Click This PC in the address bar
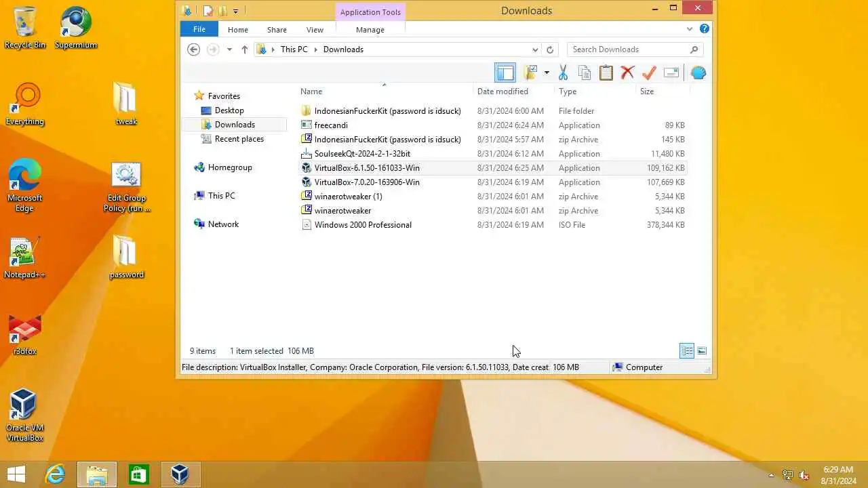 pyautogui.click(x=294, y=49)
